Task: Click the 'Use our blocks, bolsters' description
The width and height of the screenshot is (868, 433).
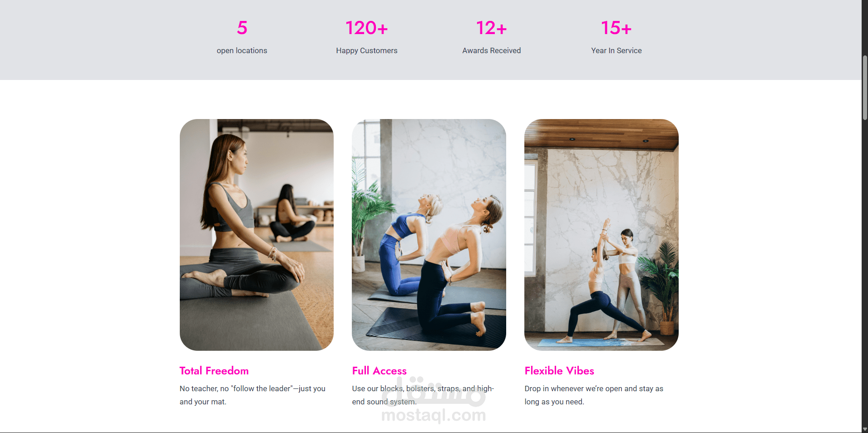Action: click(423, 395)
